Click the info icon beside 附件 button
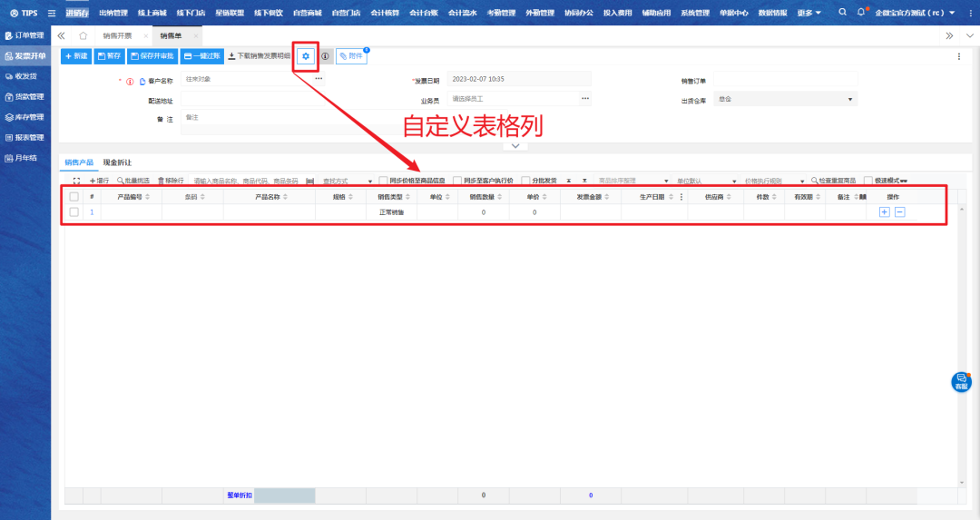This screenshot has width=980, height=520. pyautogui.click(x=325, y=56)
